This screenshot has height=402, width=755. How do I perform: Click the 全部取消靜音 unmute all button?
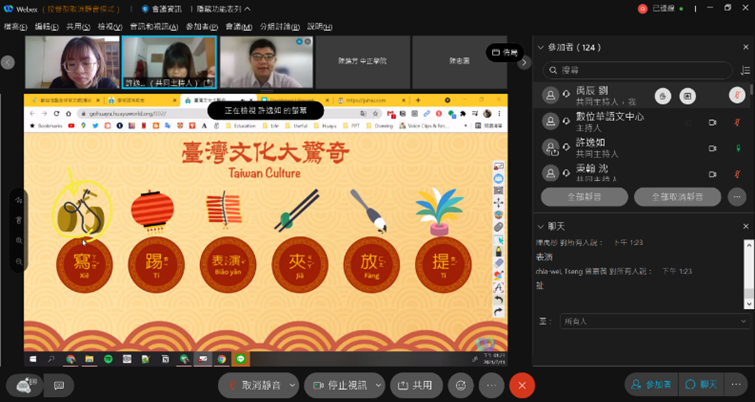click(x=677, y=197)
